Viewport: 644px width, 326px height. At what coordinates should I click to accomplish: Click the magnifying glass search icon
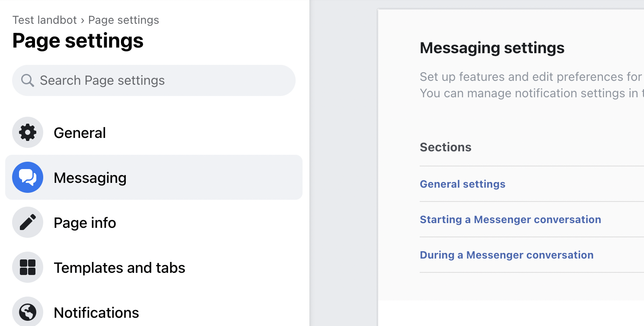pos(28,80)
